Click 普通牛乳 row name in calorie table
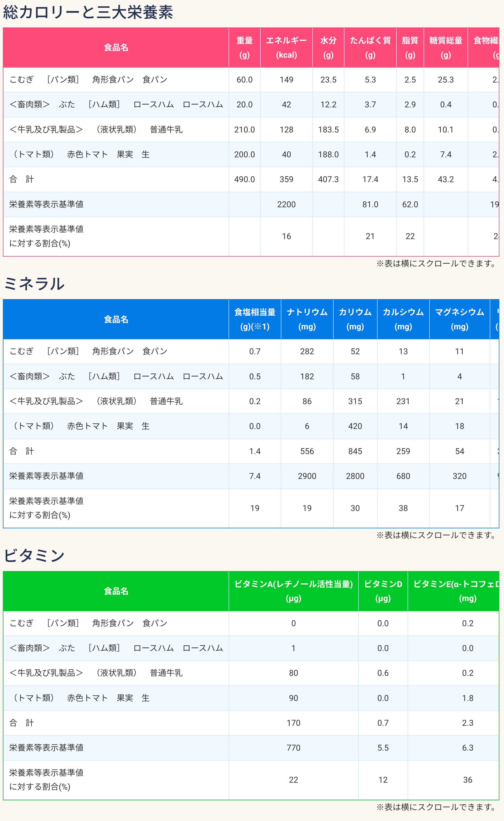The width and height of the screenshot is (504, 821). pos(96,130)
